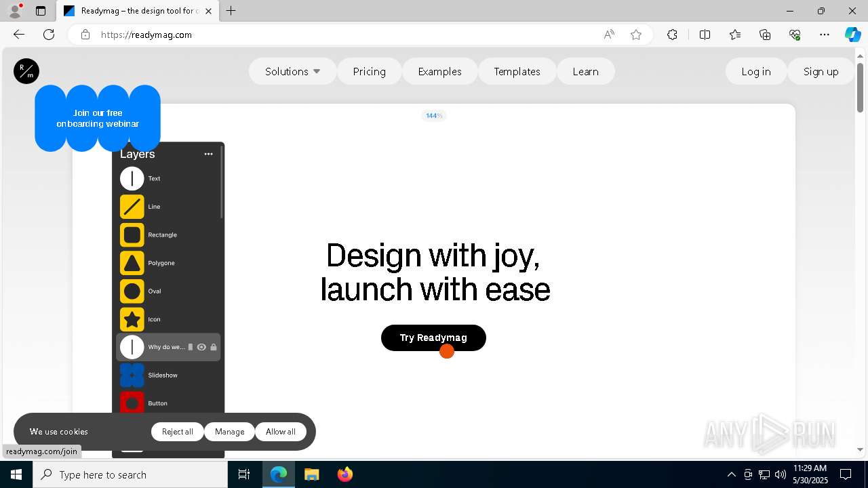Open the Learn section
868x488 pixels.
pyautogui.click(x=585, y=71)
